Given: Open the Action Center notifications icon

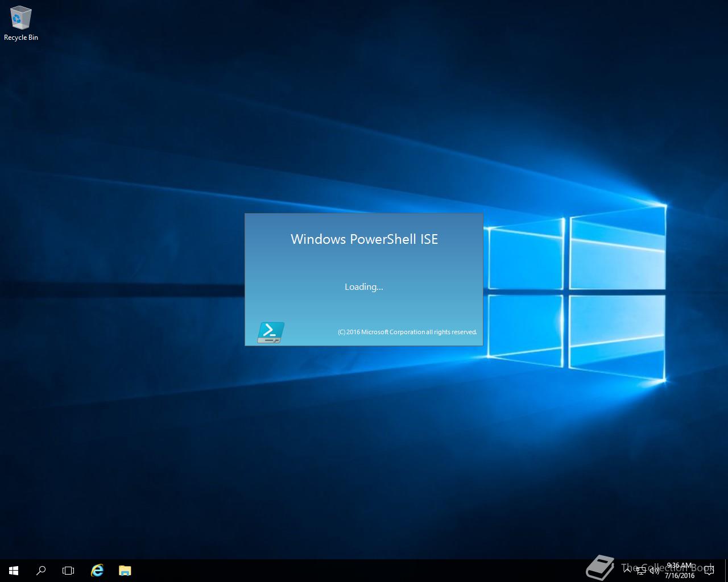Looking at the screenshot, I should 709,570.
